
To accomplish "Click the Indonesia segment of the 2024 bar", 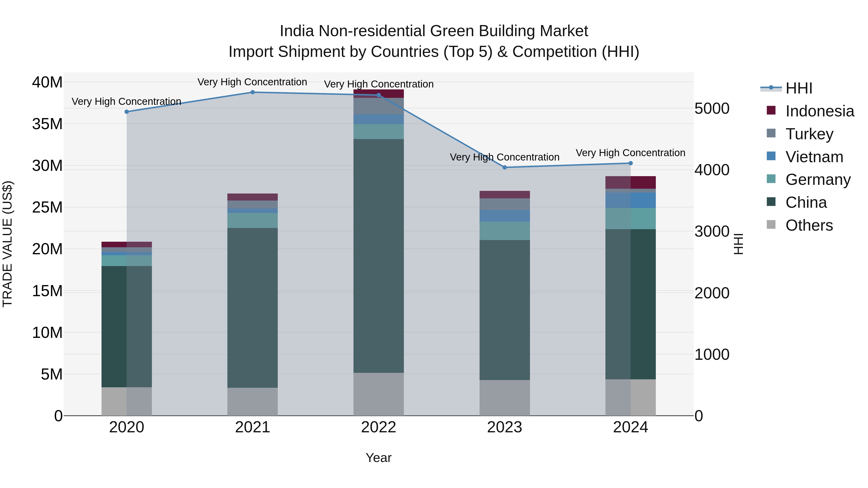I will pos(631,182).
